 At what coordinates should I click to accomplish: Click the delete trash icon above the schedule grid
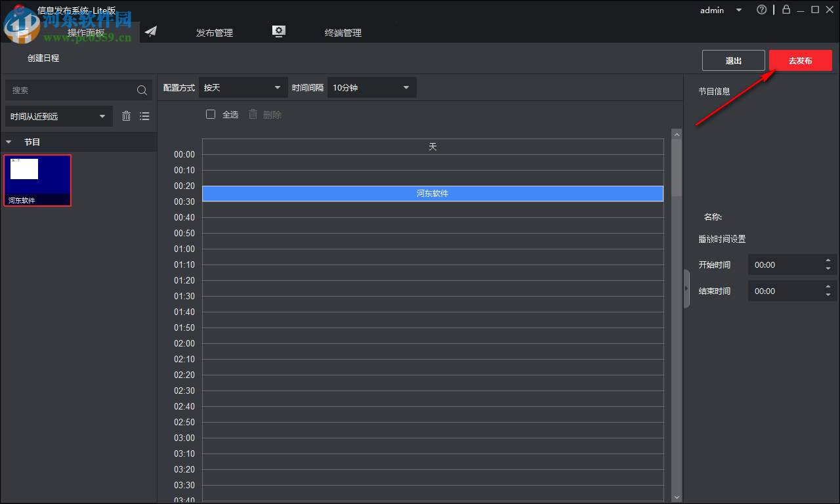[x=253, y=114]
